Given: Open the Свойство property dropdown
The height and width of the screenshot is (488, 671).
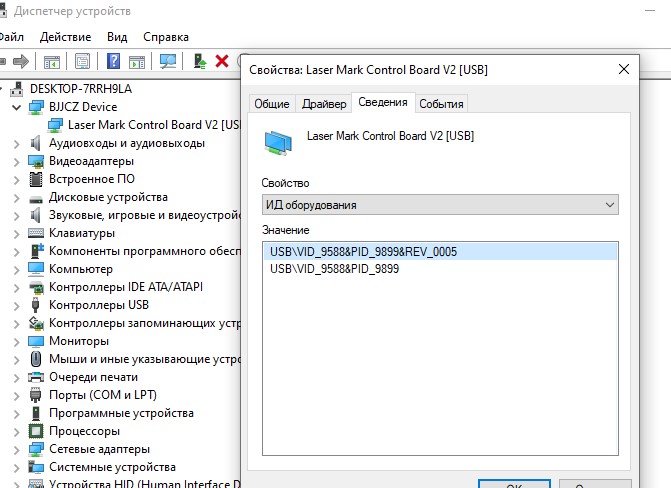Looking at the screenshot, I should pyautogui.click(x=440, y=205).
